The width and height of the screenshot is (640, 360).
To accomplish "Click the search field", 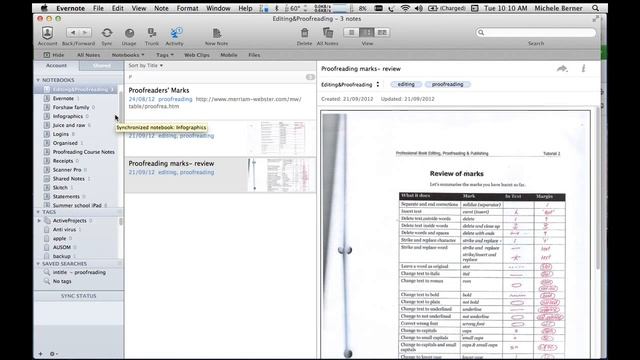I will 536,33.
